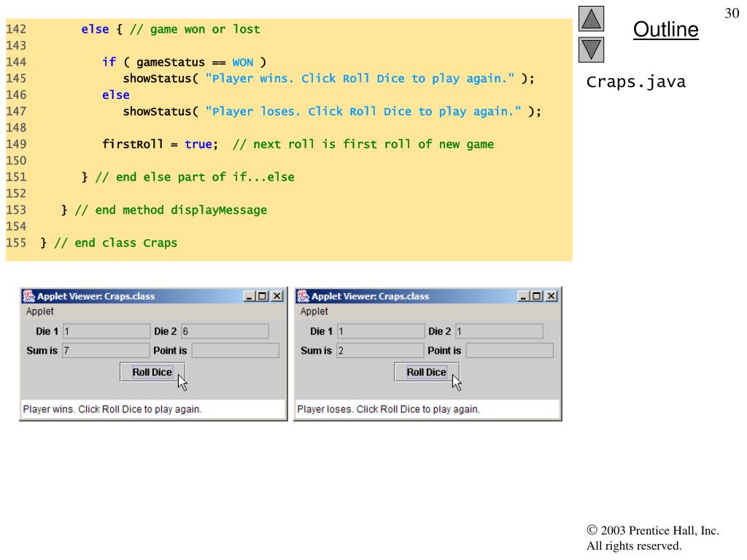Image resolution: width=747 pixels, height=560 pixels.
Task: Click the comment "// end method displayMessage"
Action: tap(171, 210)
